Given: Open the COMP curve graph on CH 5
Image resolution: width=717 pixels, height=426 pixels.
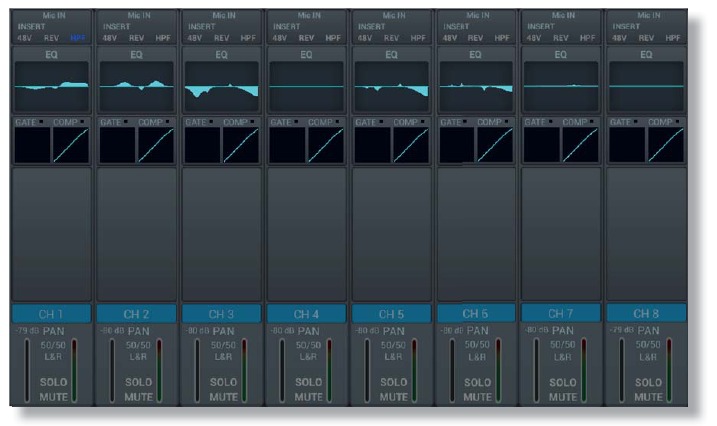Looking at the screenshot, I should (x=411, y=145).
